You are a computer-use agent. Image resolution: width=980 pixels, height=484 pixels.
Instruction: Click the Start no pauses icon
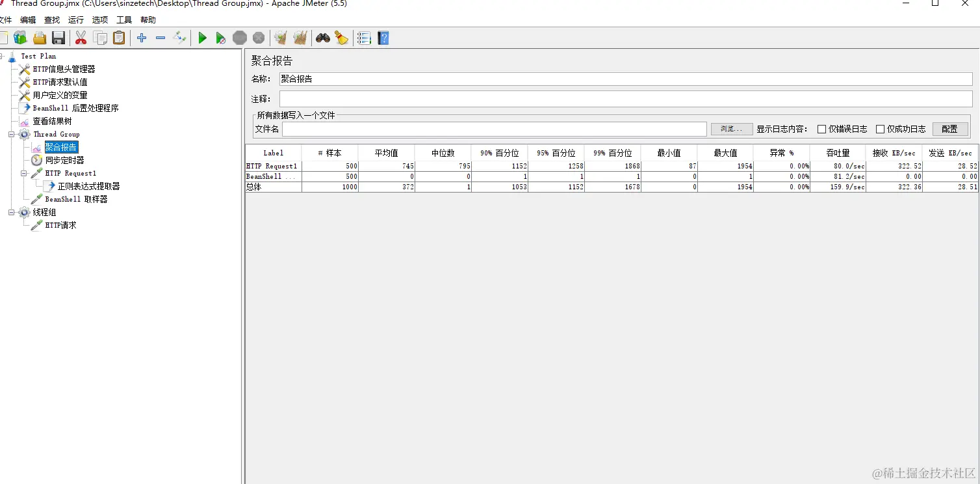click(x=221, y=38)
